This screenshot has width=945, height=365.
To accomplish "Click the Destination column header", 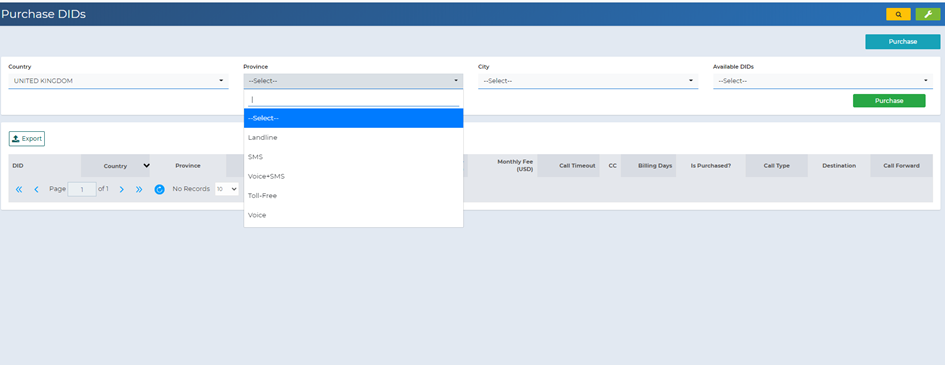I will coord(839,166).
